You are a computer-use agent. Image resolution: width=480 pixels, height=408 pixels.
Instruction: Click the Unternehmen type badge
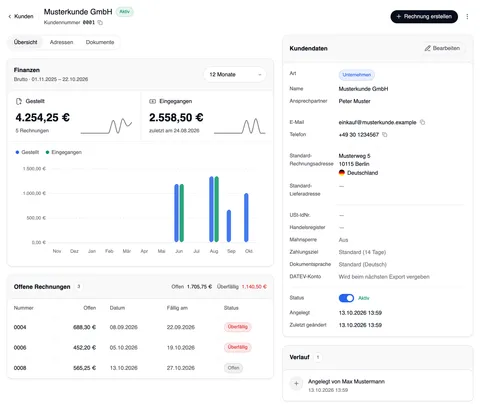357,75
